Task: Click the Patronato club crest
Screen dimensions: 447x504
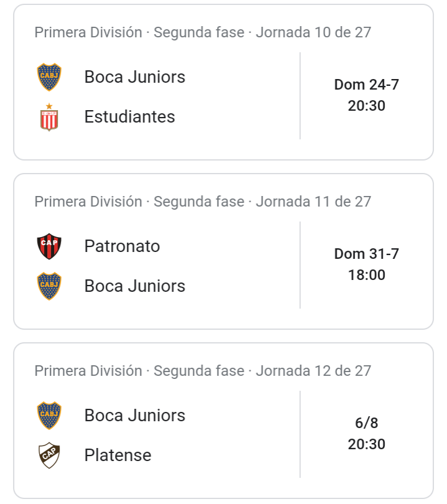Action: coord(49,246)
